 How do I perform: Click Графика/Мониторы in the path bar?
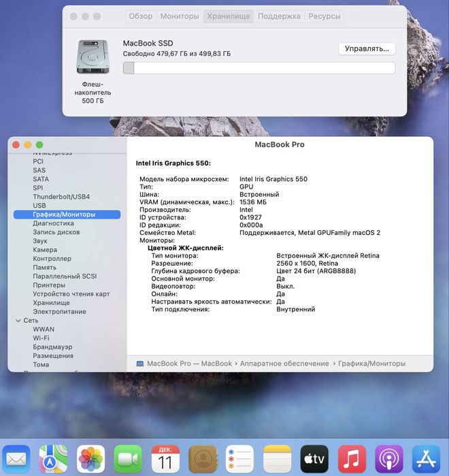point(371,364)
